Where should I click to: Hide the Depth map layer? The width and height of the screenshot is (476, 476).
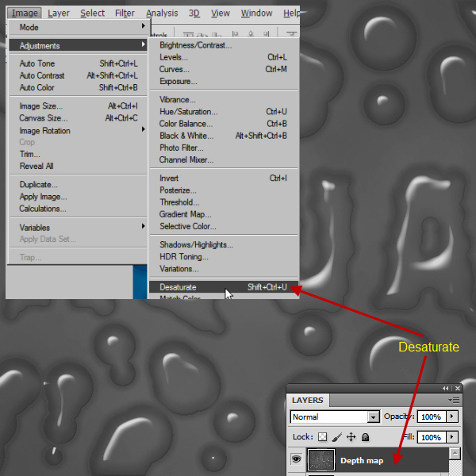pos(296,460)
